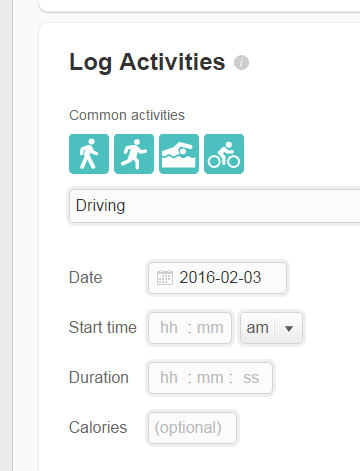The width and height of the screenshot is (360, 471).
Task: Click the Date label
Action: point(85,277)
